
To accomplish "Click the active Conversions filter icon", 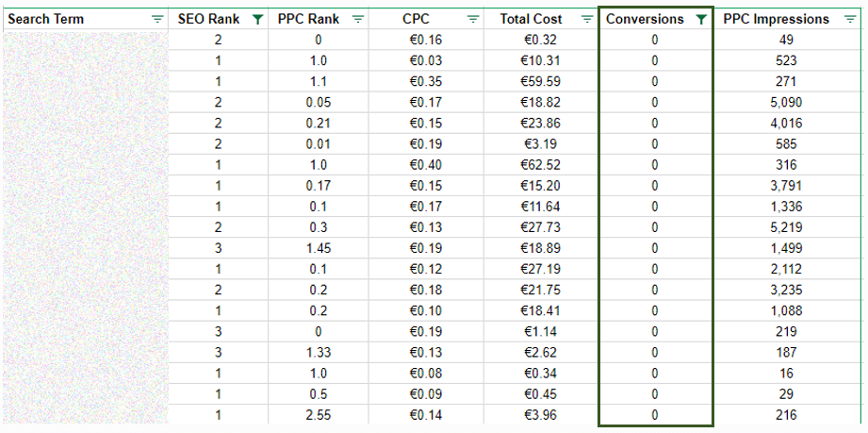I will point(700,19).
